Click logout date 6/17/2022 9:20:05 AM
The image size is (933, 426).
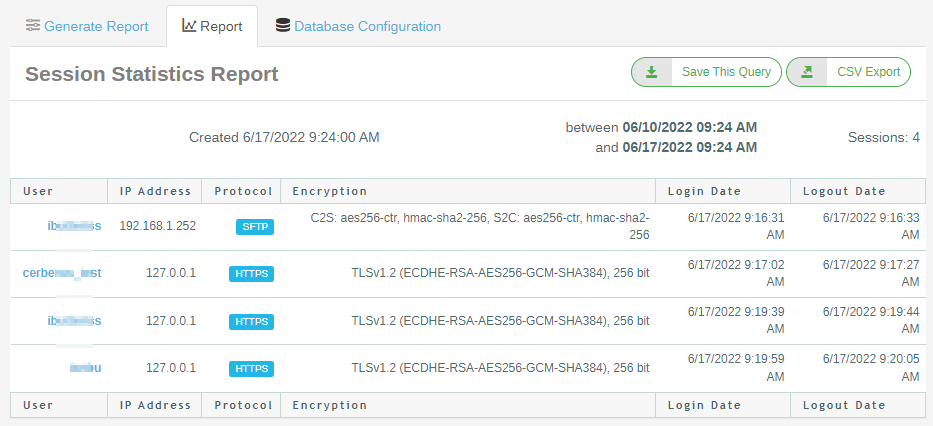[x=871, y=368]
